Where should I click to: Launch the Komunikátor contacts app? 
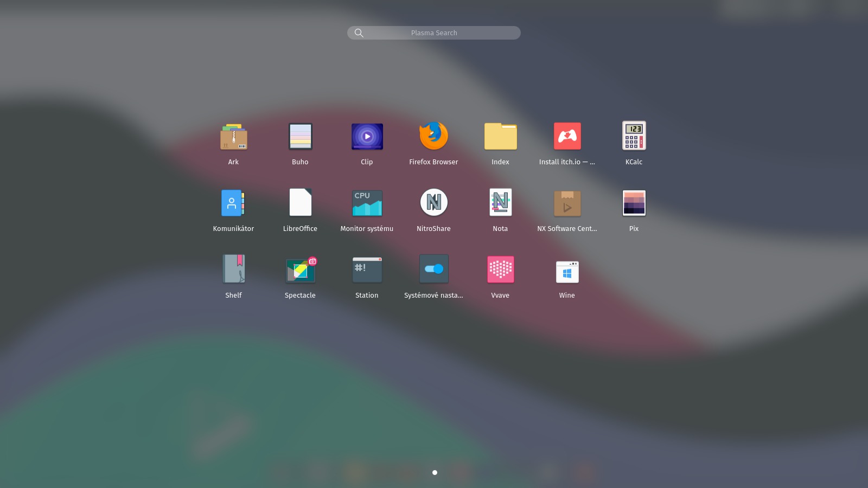[233, 203]
